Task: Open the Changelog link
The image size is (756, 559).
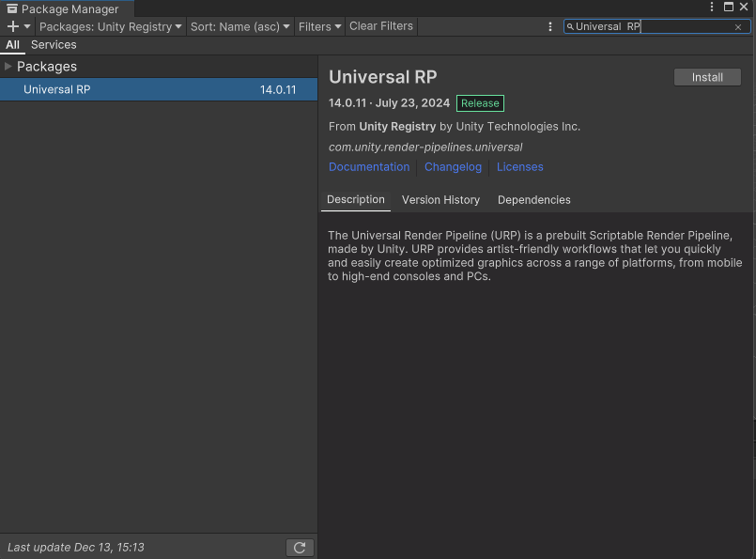Action: (453, 167)
